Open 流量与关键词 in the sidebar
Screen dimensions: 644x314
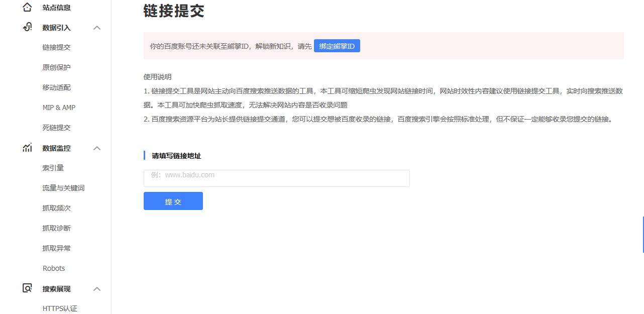coord(63,188)
